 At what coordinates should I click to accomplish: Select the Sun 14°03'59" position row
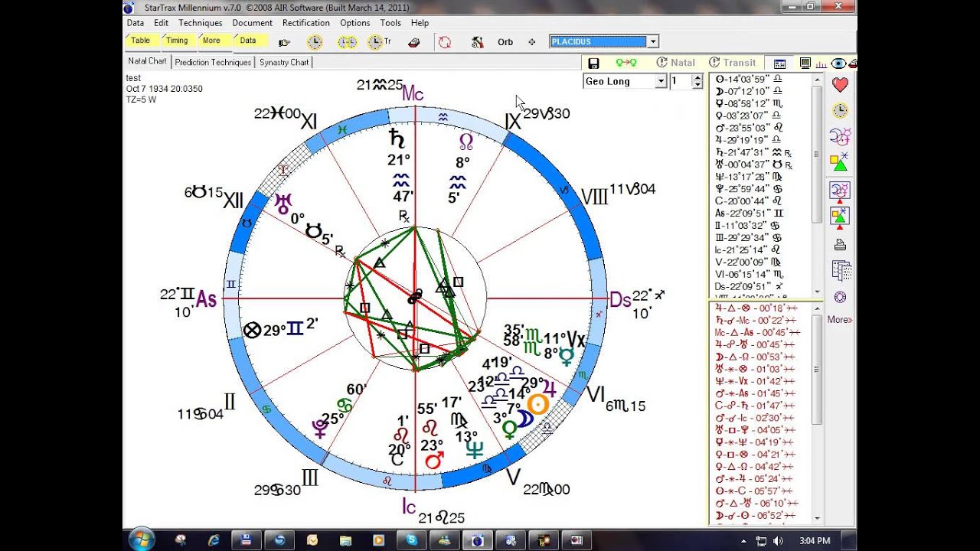(749, 79)
